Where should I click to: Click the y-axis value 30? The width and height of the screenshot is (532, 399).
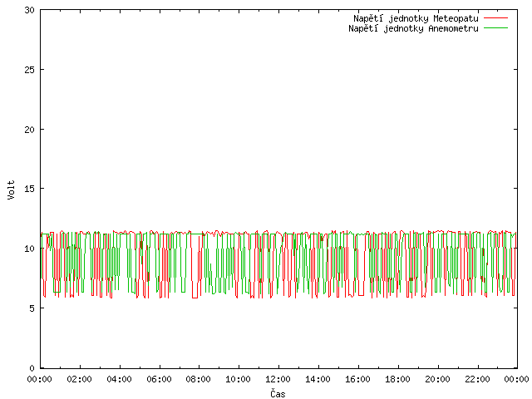click(x=30, y=10)
